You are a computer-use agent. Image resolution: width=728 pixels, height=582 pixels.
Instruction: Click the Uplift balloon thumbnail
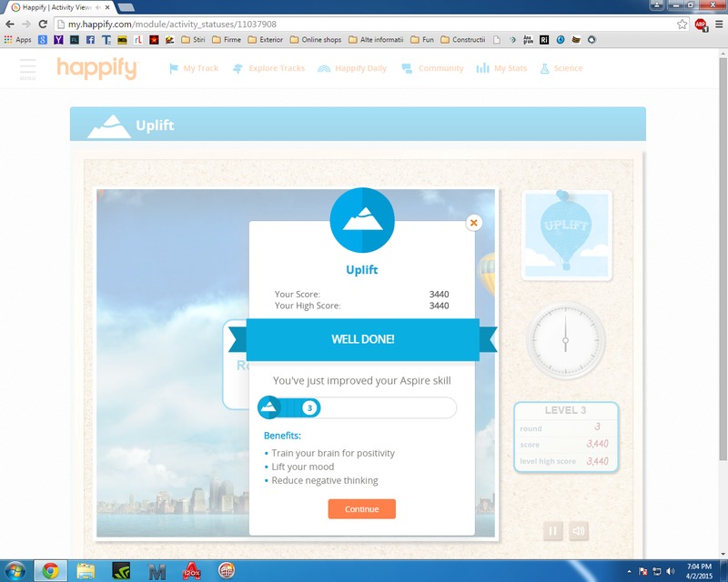click(x=566, y=236)
